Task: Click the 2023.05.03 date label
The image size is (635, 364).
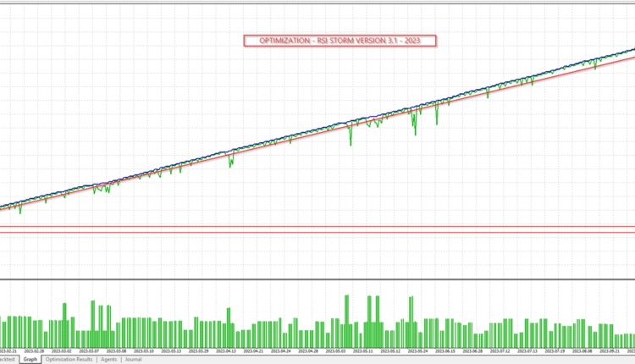Action: 334,350
